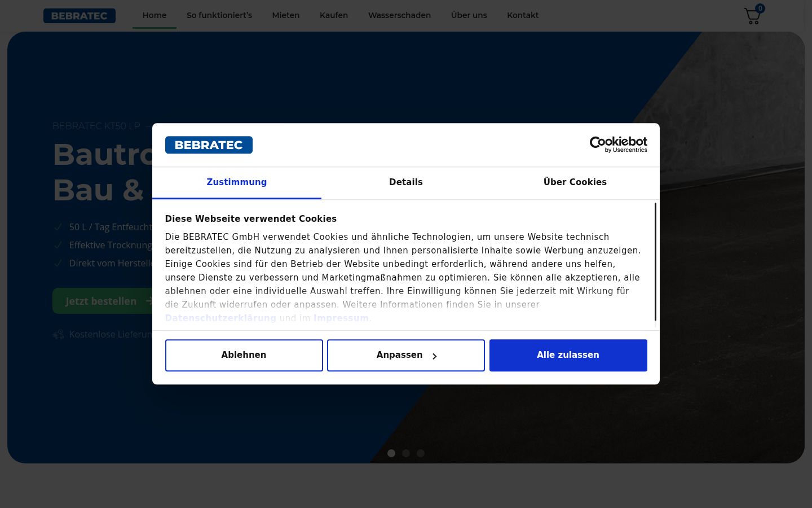The width and height of the screenshot is (812, 508).
Task: Follow the Impressum link
Action: pyautogui.click(x=341, y=318)
